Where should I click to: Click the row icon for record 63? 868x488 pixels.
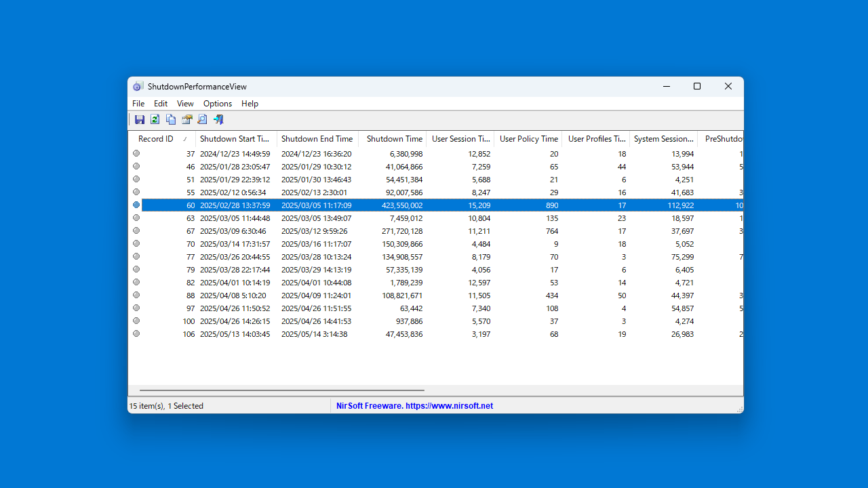pyautogui.click(x=136, y=218)
